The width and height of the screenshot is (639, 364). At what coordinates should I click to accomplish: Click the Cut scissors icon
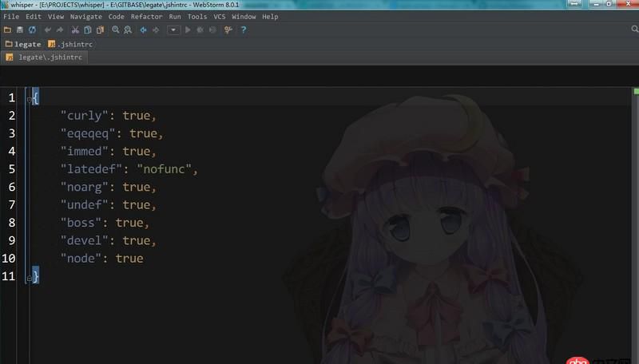pyautogui.click(x=75, y=30)
